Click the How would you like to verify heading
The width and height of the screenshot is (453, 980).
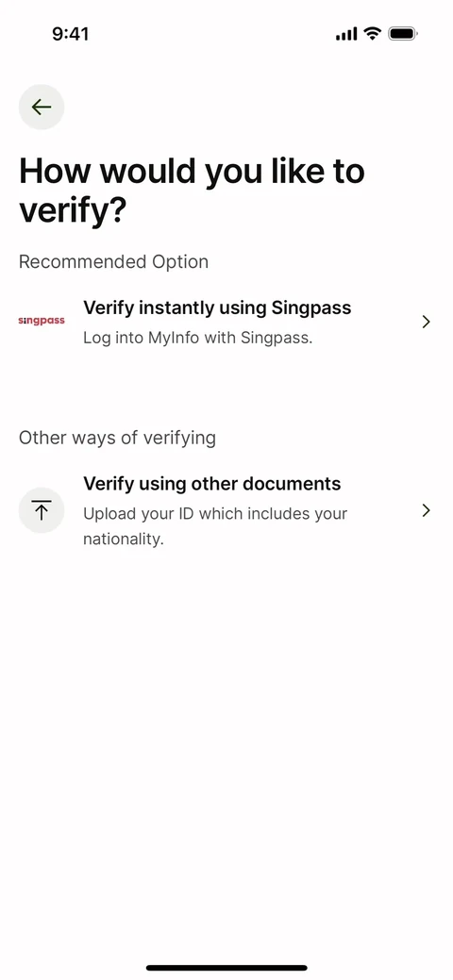coord(192,191)
